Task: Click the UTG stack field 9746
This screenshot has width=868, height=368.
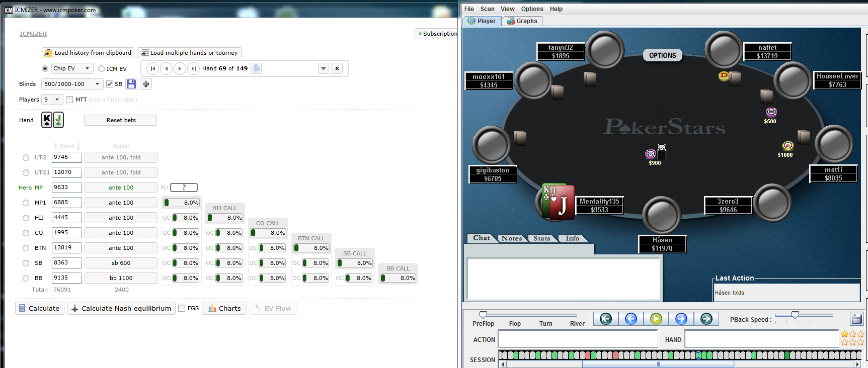Action: (66, 157)
